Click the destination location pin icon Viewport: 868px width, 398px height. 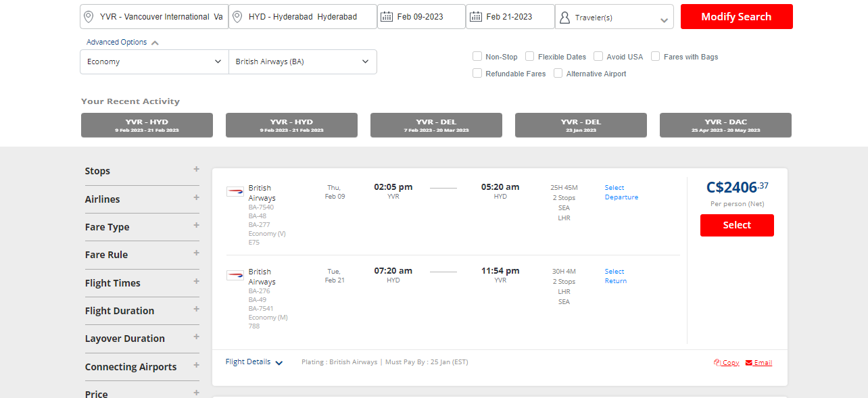click(x=237, y=17)
